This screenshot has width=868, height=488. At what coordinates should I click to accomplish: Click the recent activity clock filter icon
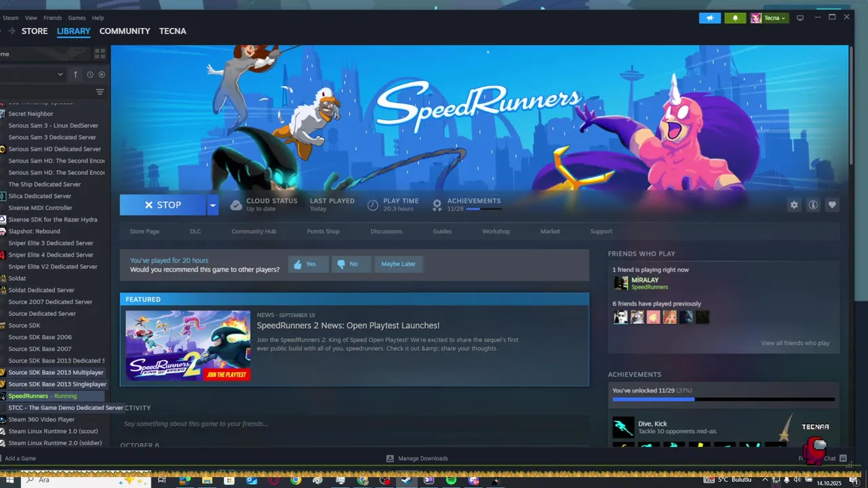90,75
